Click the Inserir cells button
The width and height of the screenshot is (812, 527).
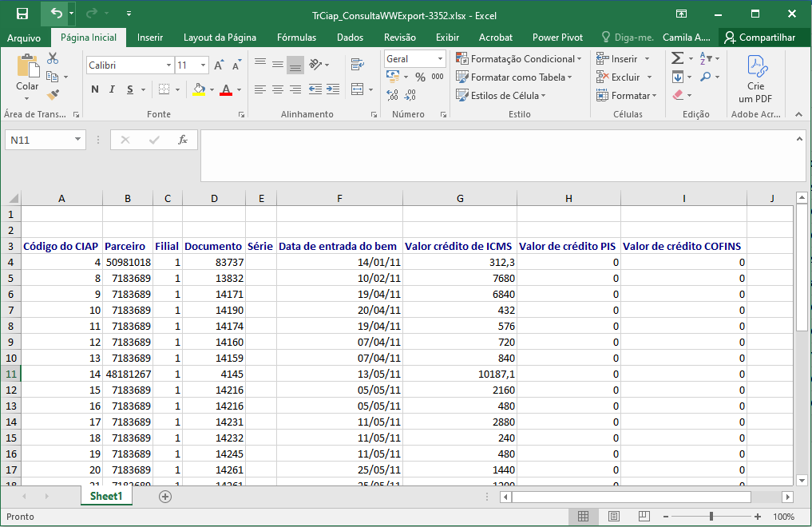pyautogui.click(x=617, y=59)
